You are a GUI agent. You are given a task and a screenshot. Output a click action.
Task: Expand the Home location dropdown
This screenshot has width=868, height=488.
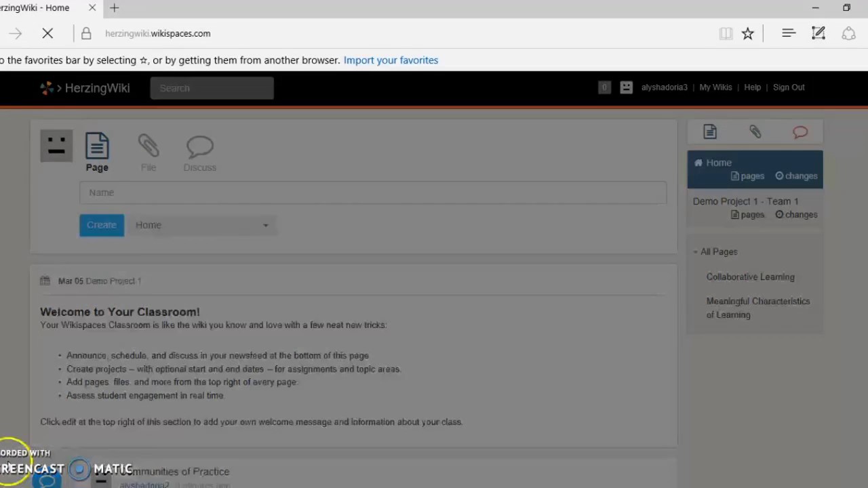coord(202,225)
